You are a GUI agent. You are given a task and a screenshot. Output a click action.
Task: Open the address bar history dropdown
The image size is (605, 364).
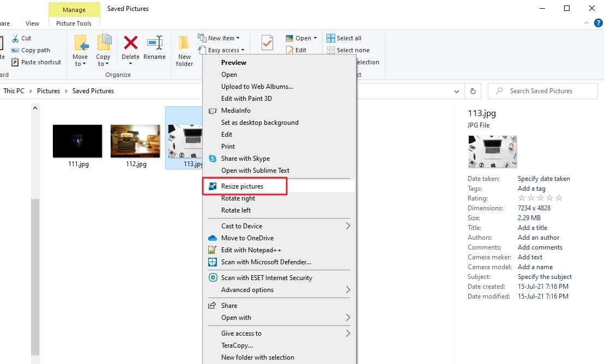457,91
